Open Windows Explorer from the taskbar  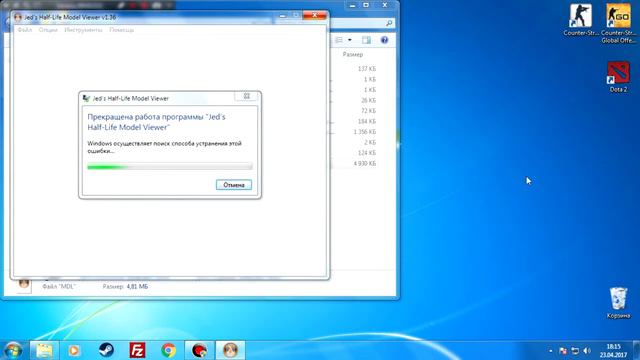pyautogui.click(x=44, y=350)
